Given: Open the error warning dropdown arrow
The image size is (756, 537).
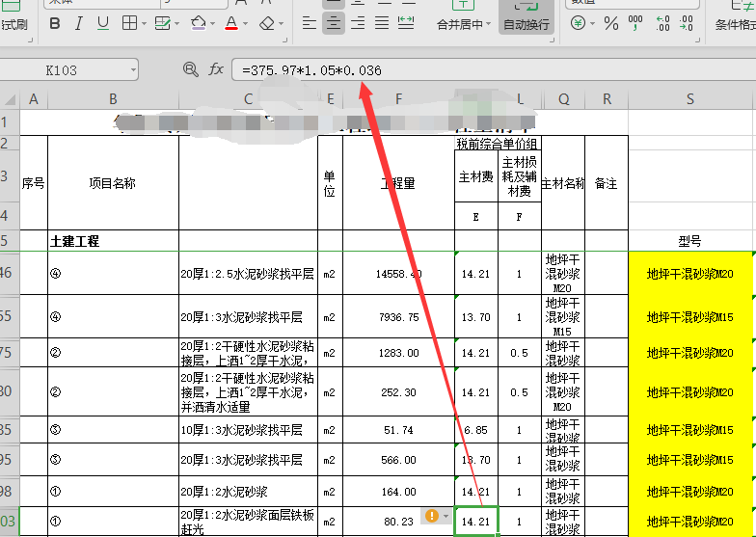Looking at the screenshot, I should pyautogui.click(x=445, y=517).
